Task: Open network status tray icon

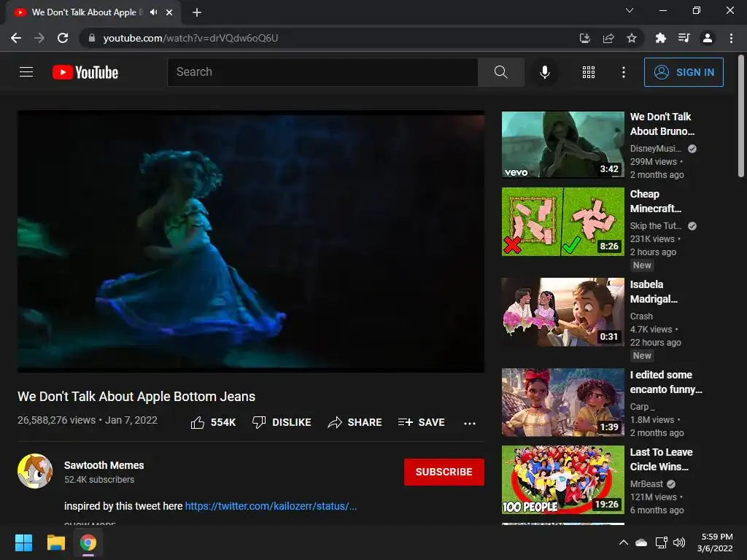Action: pos(661,542)
